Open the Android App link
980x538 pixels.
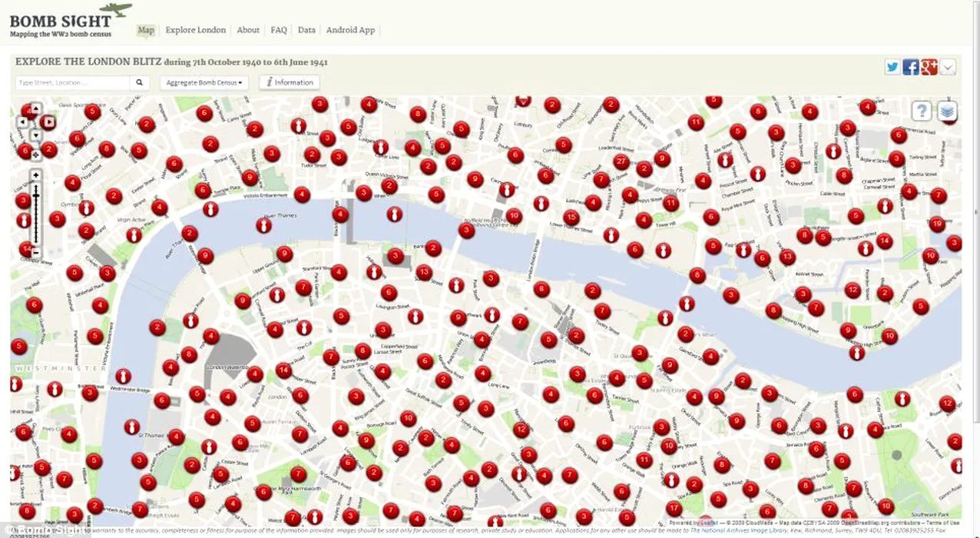click(x=350, y=30)
